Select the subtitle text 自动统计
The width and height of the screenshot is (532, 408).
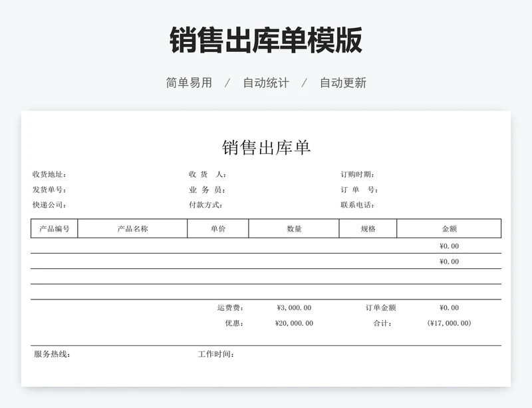tap(266, 83)
